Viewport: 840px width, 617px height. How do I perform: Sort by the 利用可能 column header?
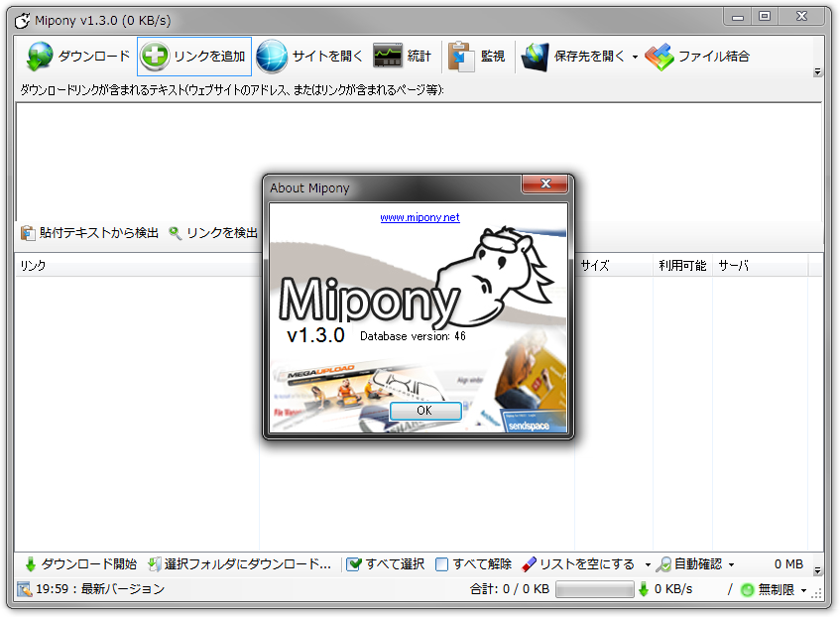click(682, 265)
